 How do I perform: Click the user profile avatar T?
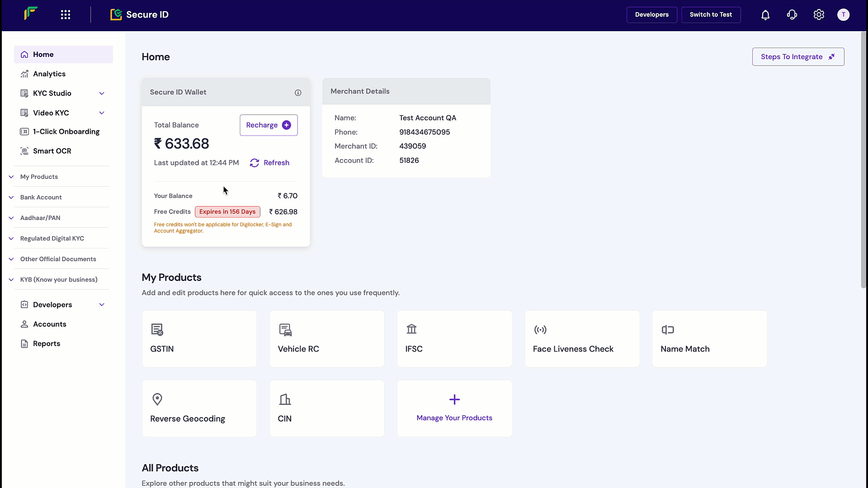843,15
